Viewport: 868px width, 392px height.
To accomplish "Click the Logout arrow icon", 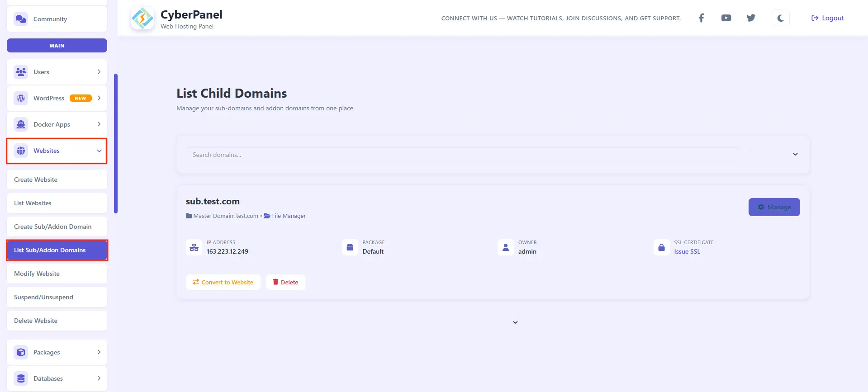I will point(815,18).
